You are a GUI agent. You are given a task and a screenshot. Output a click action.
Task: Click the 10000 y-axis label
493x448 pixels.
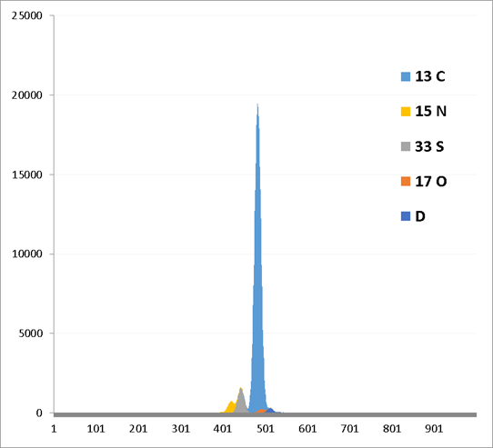(26, 254)
